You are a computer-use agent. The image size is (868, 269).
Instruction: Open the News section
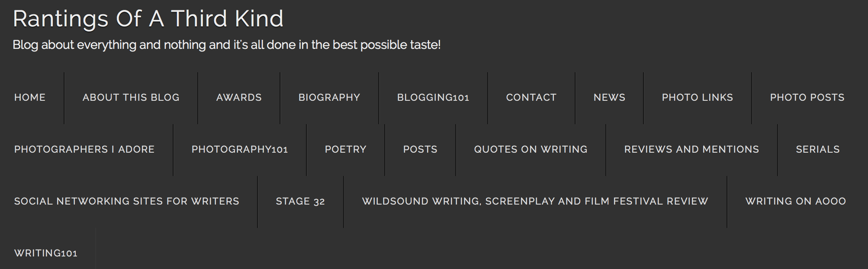click(x=609, y=98)
